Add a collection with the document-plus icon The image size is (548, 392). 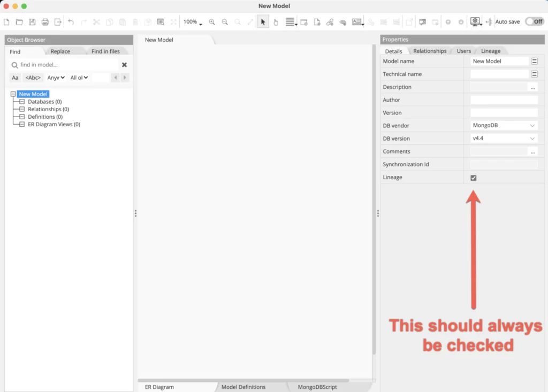(x=317, y=22)
